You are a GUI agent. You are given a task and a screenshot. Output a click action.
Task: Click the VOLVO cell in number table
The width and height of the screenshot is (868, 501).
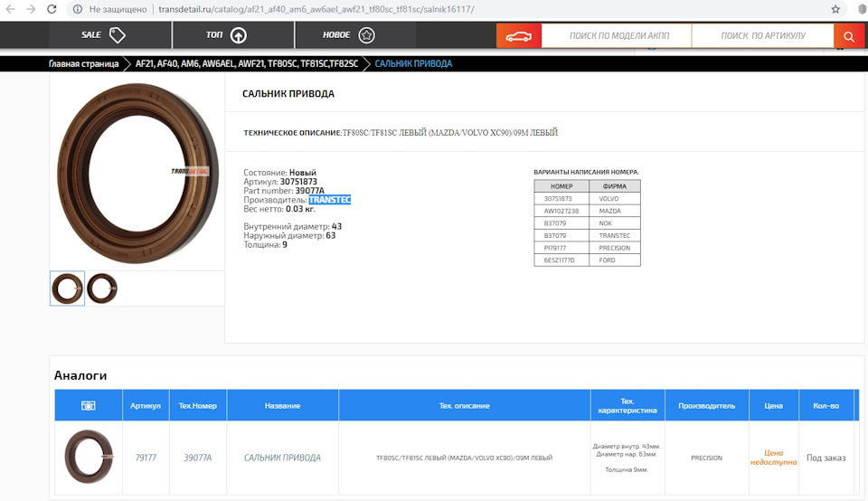coord(615,199)
